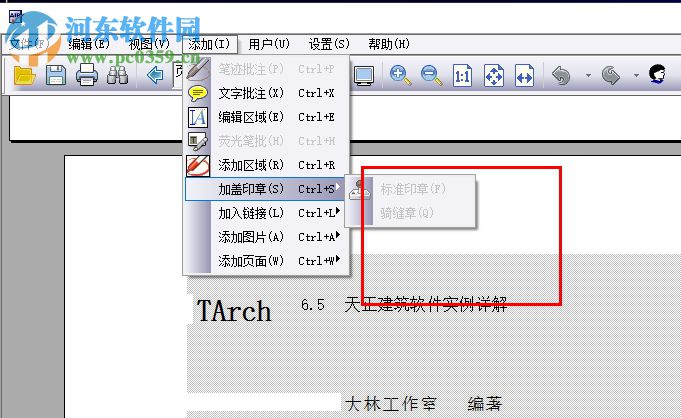This screenshot has width=681, height=418.
Task: Click the full screen monitor icon
Action: [x=364, y=76]
